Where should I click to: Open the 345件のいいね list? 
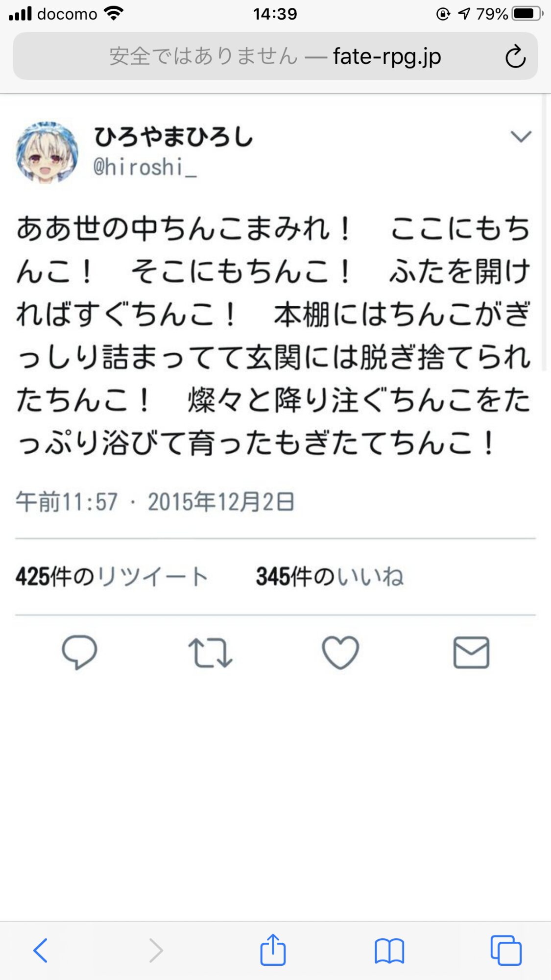coord(330,576)
